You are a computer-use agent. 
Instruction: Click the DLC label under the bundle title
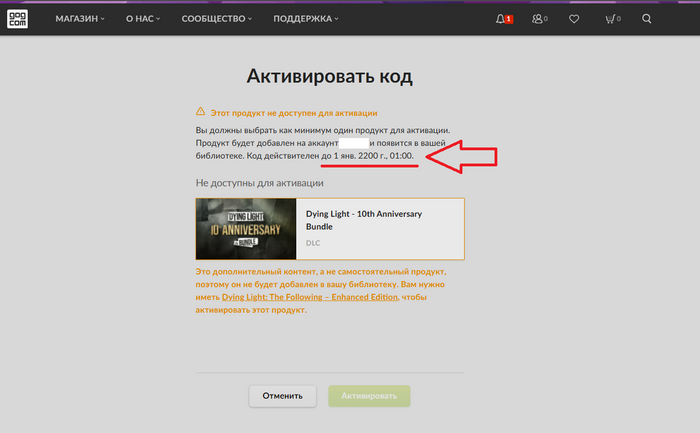click(x=313, y=243)
